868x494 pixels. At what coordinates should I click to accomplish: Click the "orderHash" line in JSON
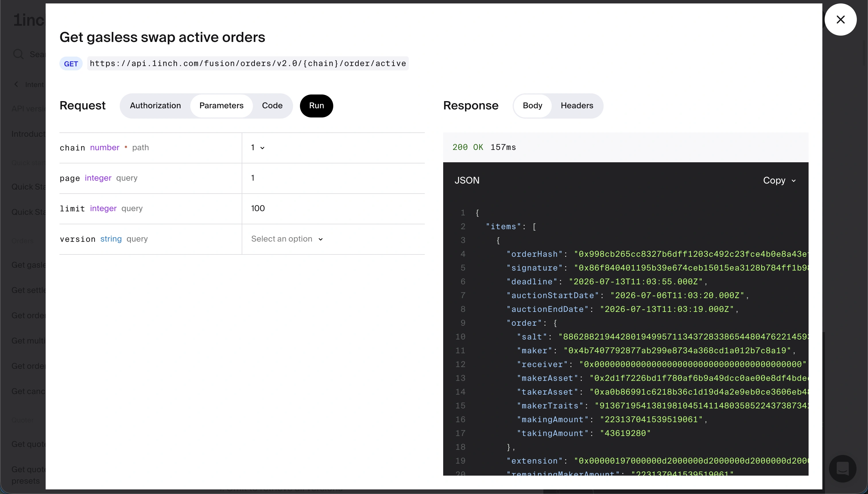657,254
